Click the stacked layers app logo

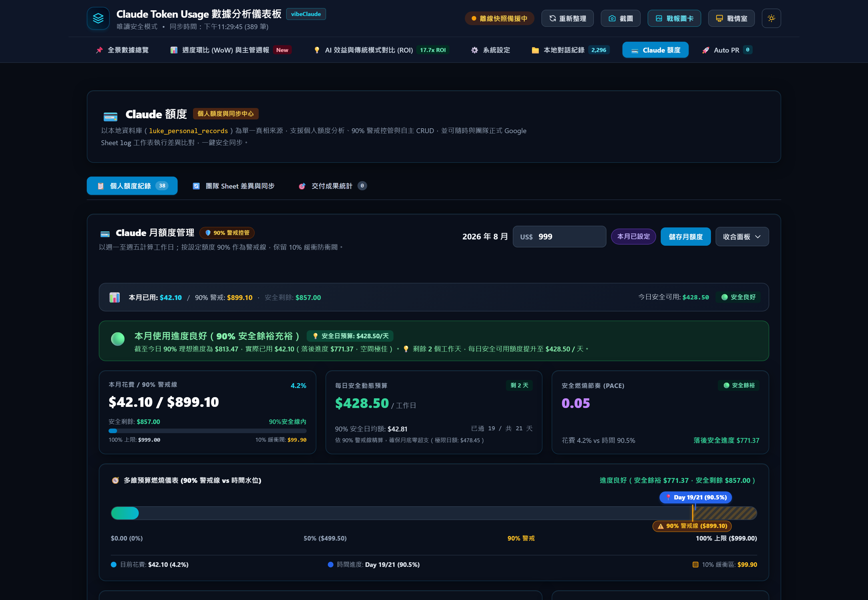(x=98, y=18)
